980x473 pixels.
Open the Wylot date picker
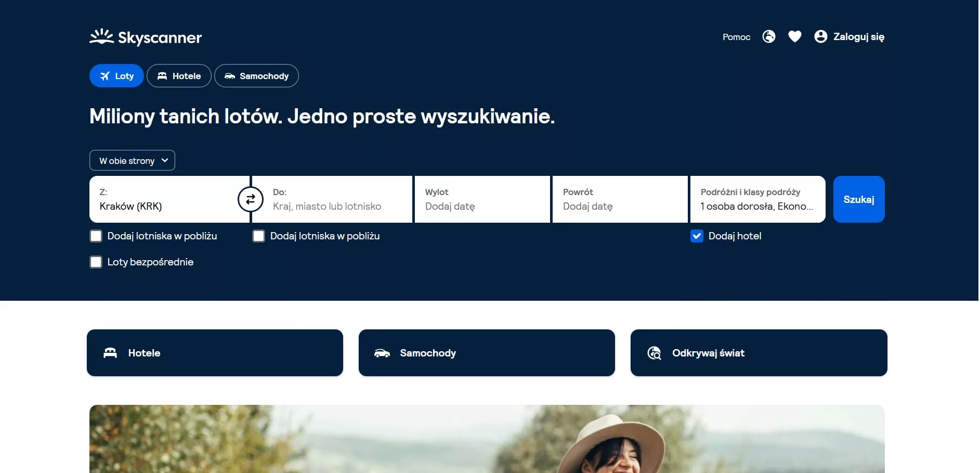pyautogui.click(x=481, y=199)
